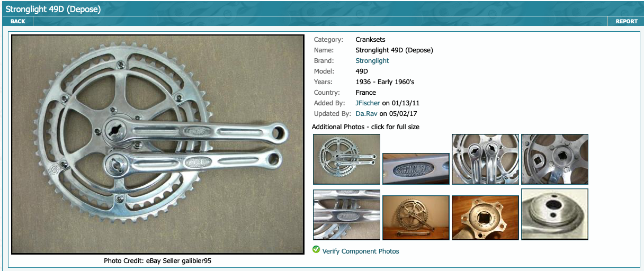Open the Stronglight logo close-up thumbnail
Image resolution: width=644 pixels, height=271 pixels.
click(416, 169)
